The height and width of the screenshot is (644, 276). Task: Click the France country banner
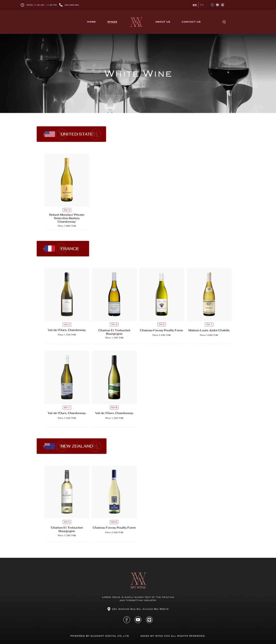coord(63,249)
